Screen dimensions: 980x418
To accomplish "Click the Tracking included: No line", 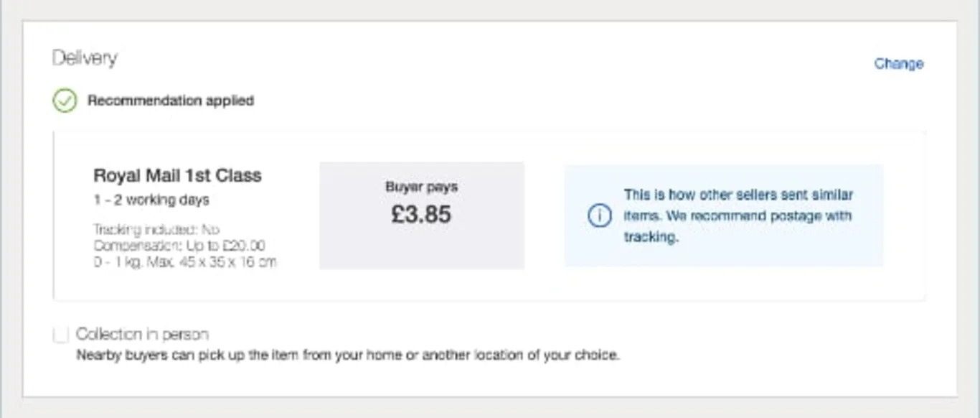I will (x=156, y=230).
